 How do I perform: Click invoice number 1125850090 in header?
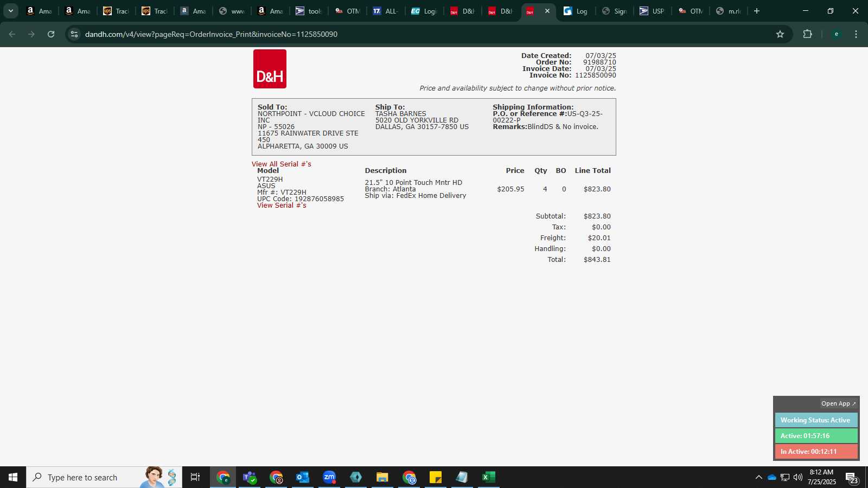tap(596, 75)
